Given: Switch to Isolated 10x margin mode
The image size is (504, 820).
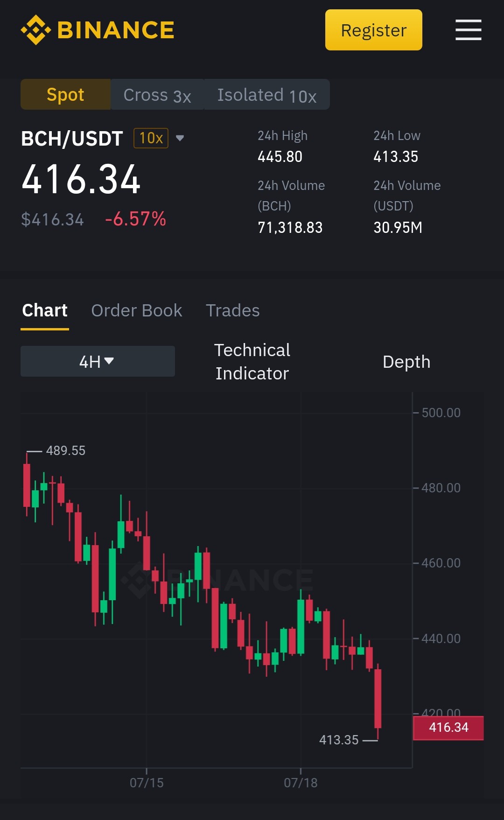Looking at the screenshot, I should point(267,94).
